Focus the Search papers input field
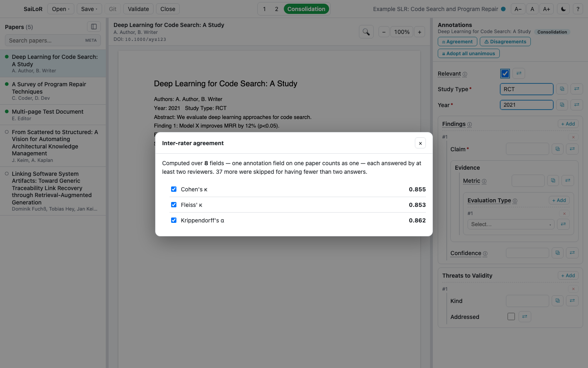 [53, 40]
